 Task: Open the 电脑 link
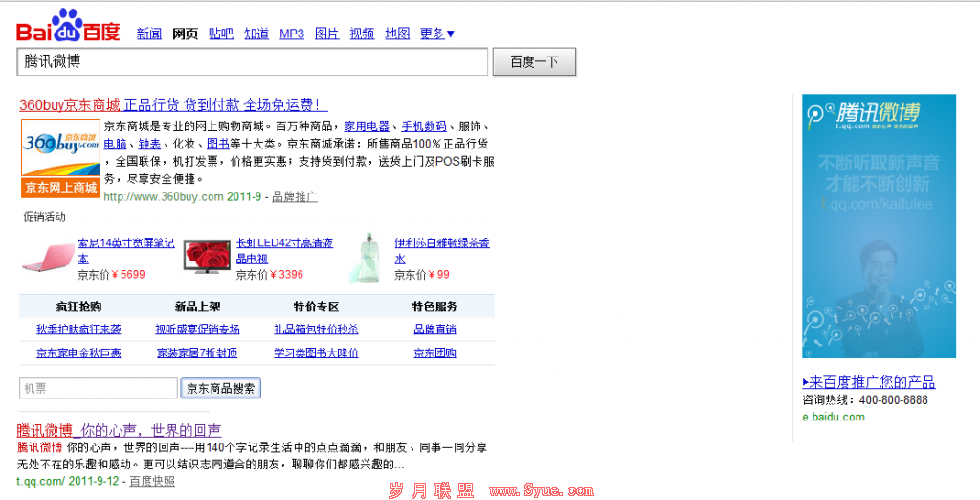115,144
